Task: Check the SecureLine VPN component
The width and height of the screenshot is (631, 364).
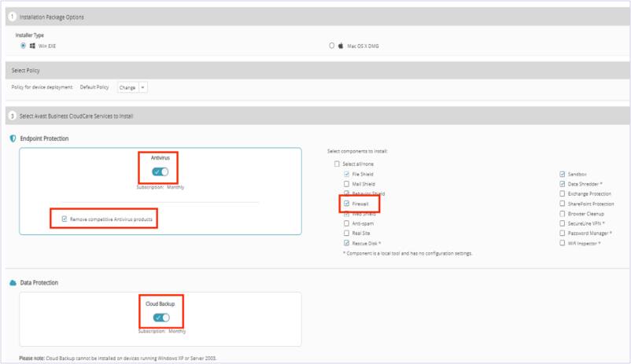Action: point(560,223)
